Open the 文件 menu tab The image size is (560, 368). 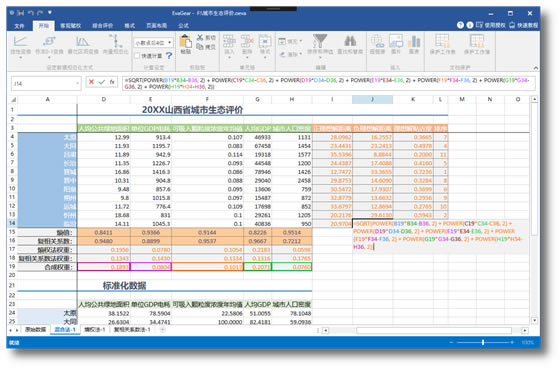[x=19, y=26]
